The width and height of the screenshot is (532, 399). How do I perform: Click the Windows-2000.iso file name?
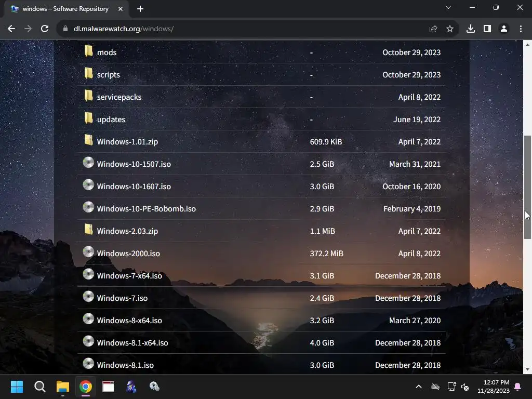click(x=128, y=254)
